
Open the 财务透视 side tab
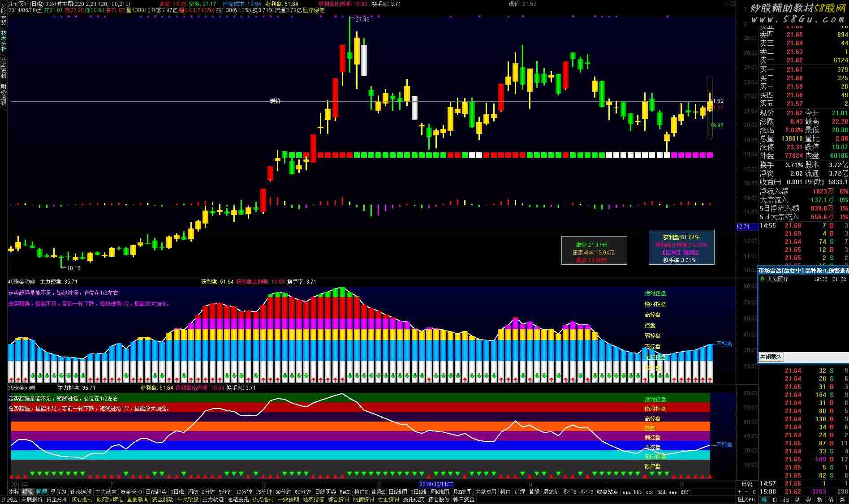[4, 95]
